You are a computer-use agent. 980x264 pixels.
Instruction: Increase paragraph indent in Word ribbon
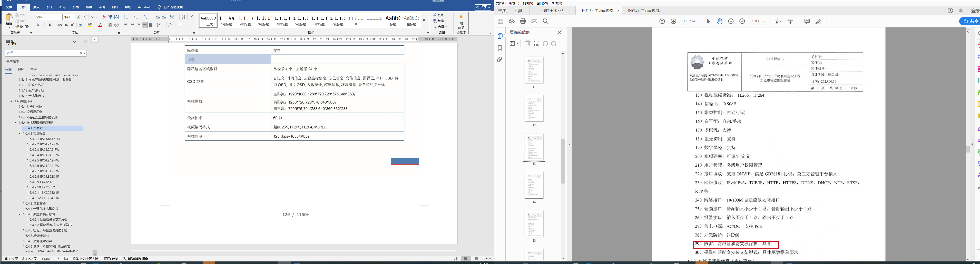tap(164, 17)
